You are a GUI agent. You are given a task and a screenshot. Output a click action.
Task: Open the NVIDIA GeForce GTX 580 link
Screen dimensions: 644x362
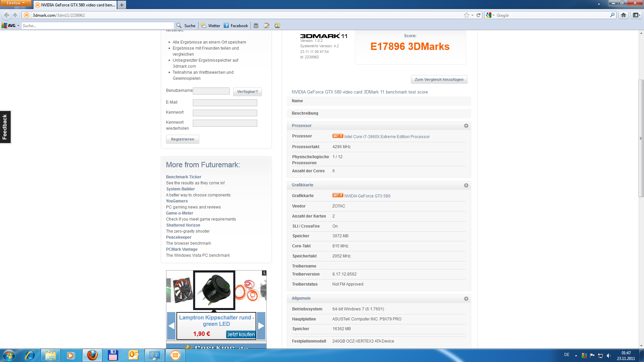367,196
